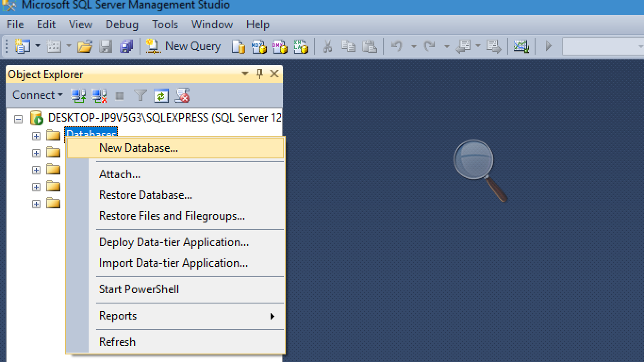
Task: Click the Cut scissors icon
Action: (x=328, y=46)
